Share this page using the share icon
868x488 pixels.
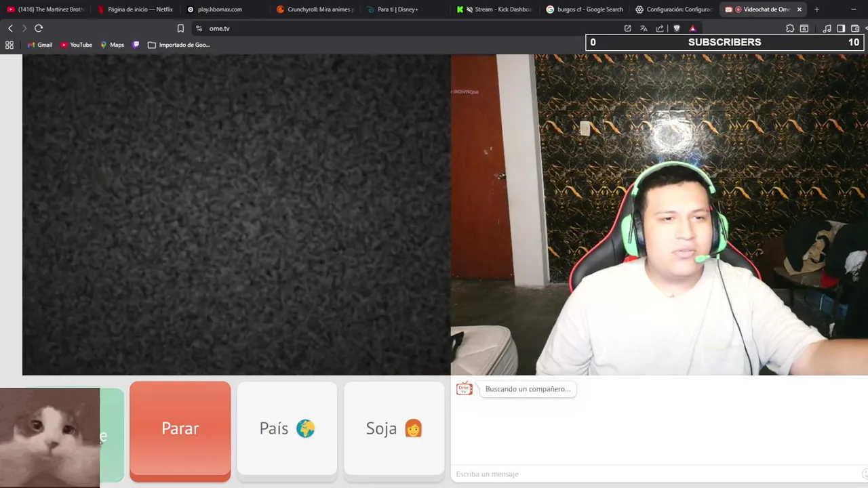coord(660,28)
